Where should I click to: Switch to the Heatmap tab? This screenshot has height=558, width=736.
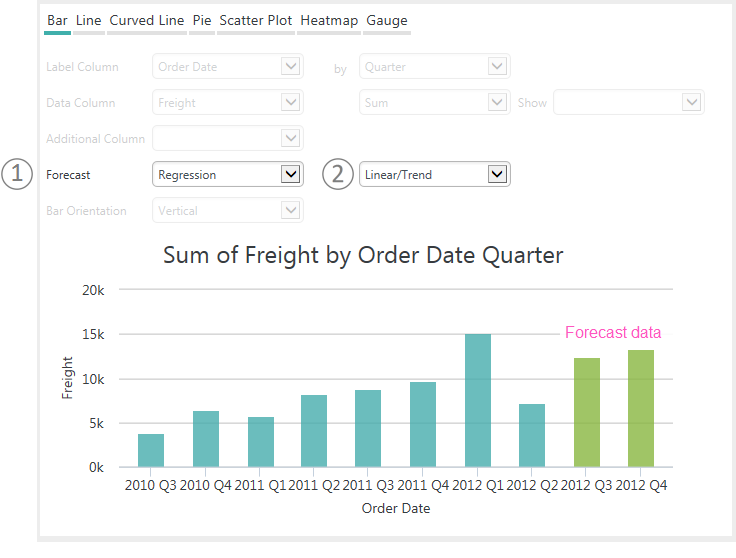(x=329, y=21)
